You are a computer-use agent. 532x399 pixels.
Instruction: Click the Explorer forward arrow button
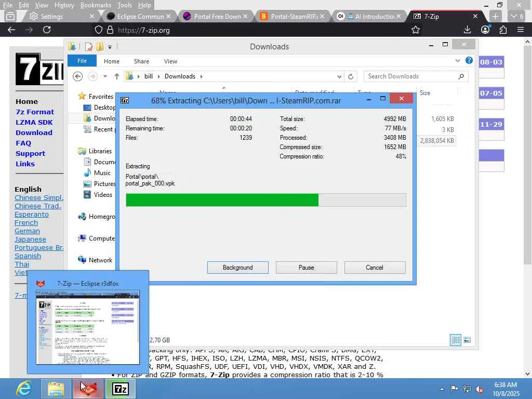click(92, 76)
